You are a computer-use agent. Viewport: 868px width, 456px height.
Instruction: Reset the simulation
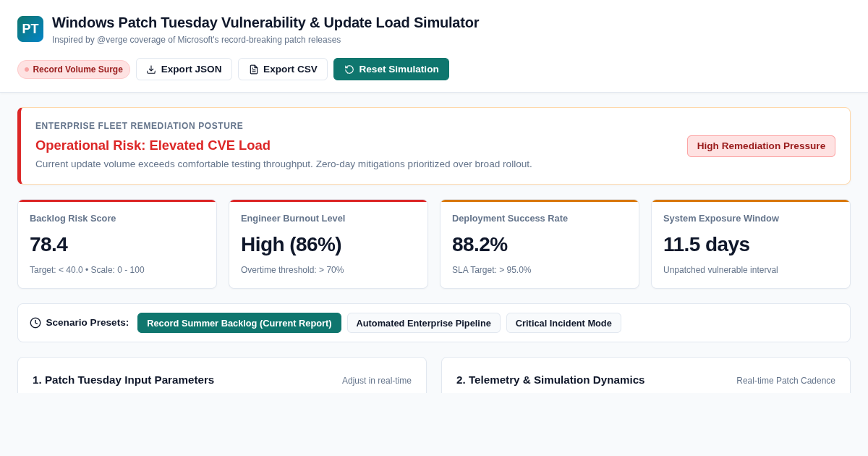tap(391, 69)
